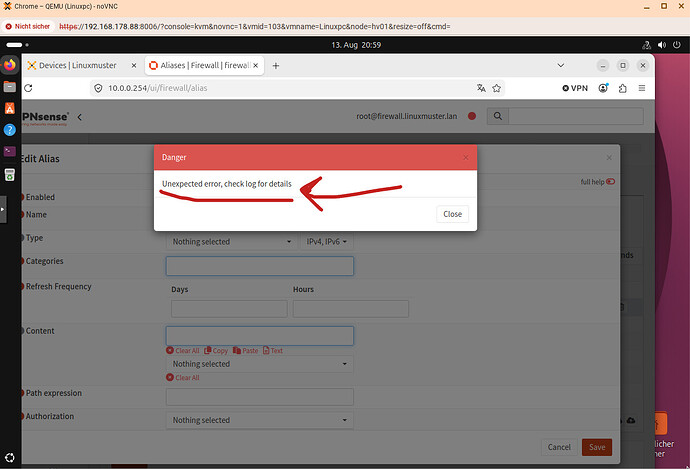
Task: Open Trash from Ubuntu dock
Action: [10, 174]
